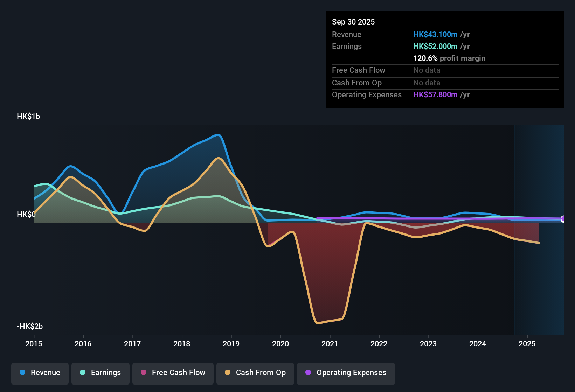Expand the Free Cash Flow legend item
This screenshot has height=392, width=575.
[173, 373]
